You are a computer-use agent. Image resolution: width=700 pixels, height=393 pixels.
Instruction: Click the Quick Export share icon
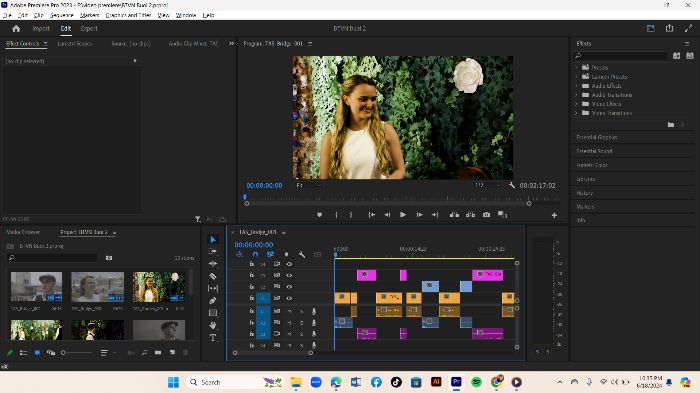(x=670, y=28)
